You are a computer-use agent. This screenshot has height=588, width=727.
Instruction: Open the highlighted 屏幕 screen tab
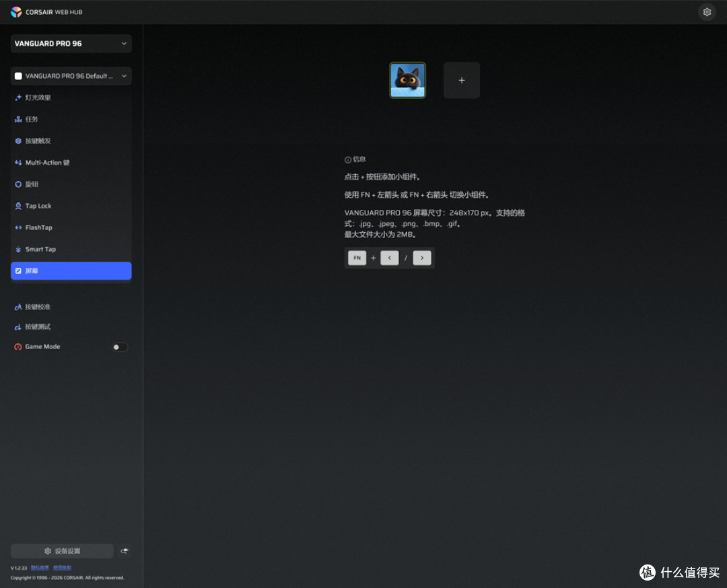pyautogui.click(x=71, y=271)
